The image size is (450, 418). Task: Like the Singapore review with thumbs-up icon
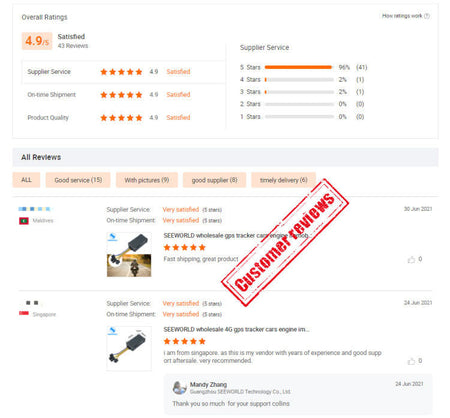click(411, 361)
